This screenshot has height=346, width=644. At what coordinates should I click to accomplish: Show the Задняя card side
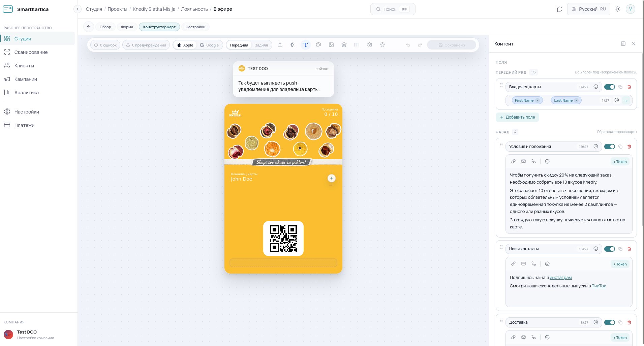coord(261,45)
